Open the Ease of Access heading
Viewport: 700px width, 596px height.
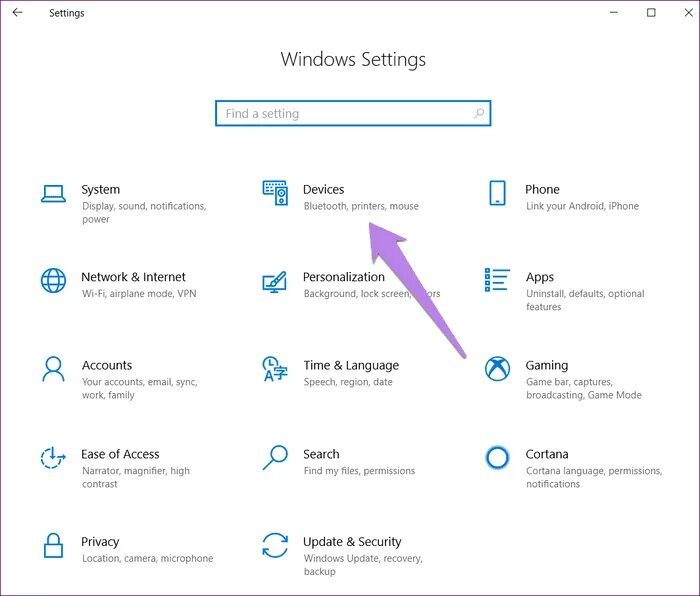[120, 454]
